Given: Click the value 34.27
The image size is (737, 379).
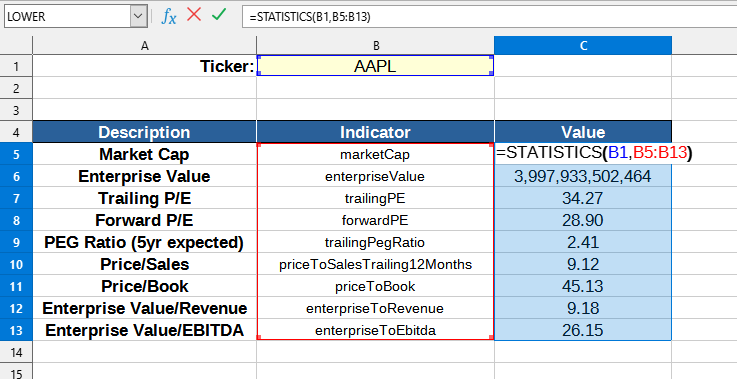Looking at the screenshot, I should pos(583,198).
